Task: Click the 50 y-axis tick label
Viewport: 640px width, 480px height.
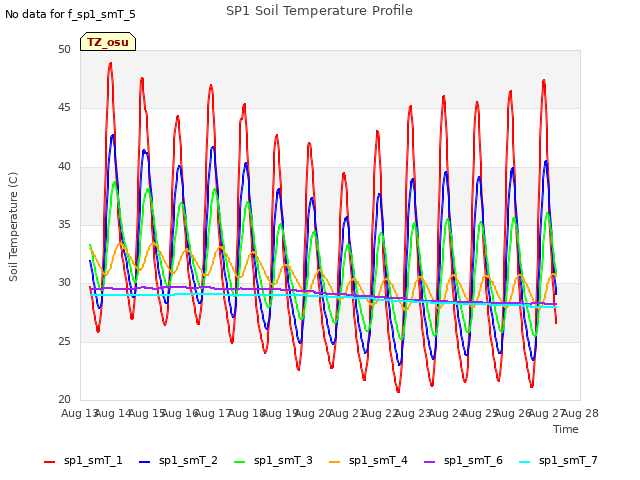Action: pos(64,49)
